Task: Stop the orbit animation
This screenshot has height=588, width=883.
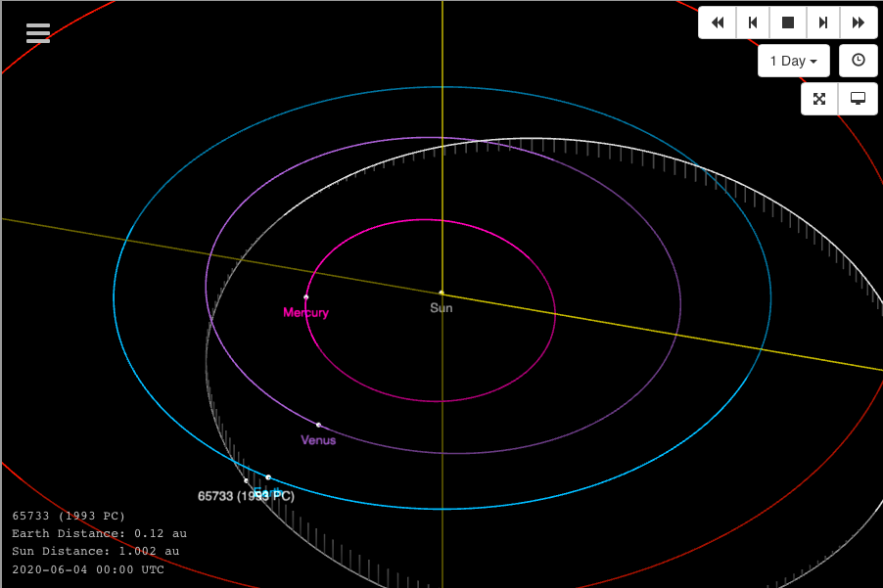Action: [x=788, y=23]
